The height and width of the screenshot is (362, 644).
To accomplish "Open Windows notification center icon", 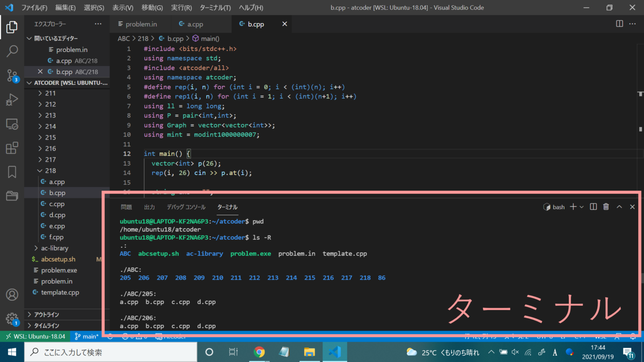I will [x=628, y=352].
